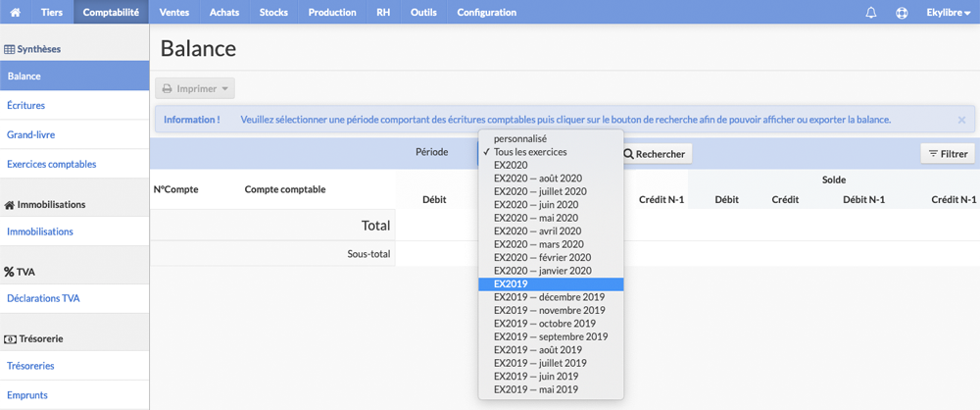Select EX2019 — octobre 2019
The image size is (980, 410).
[x=551, y=324]
